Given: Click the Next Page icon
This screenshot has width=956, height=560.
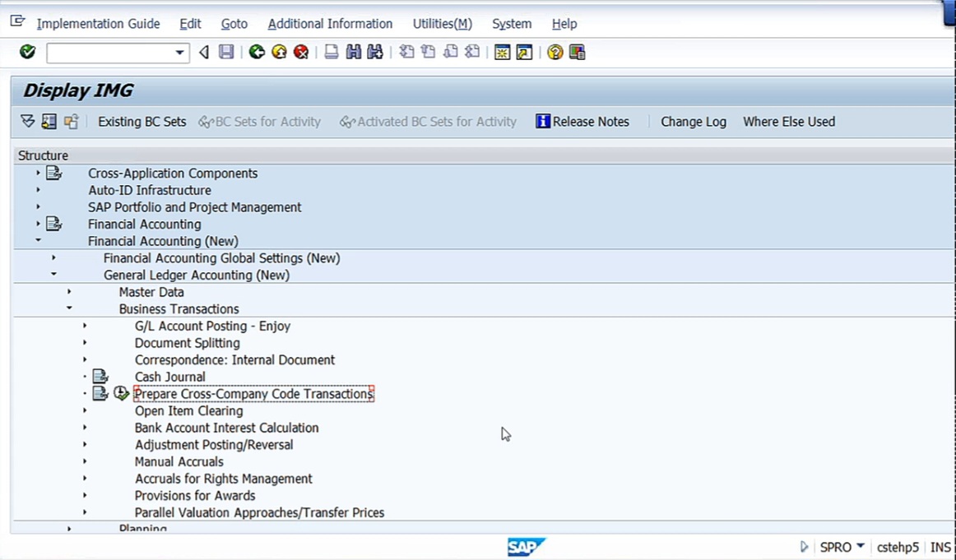Looking at the screenshot, I should tap(451, 52).
